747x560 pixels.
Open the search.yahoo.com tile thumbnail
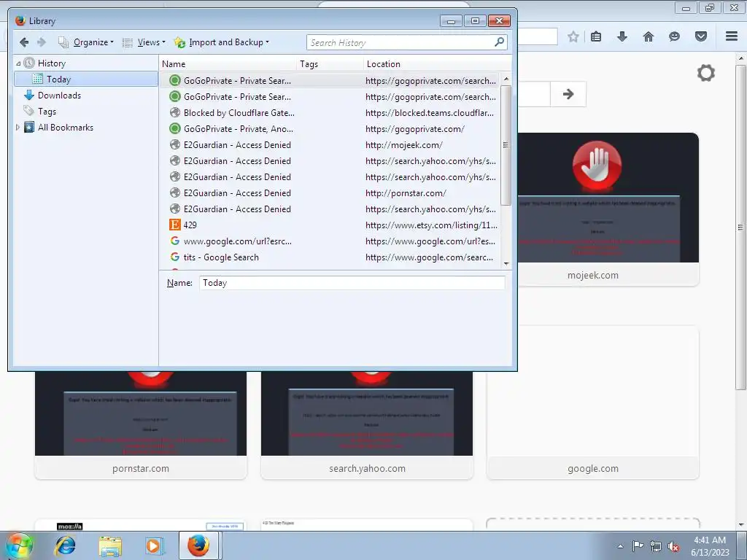(x=367, y=425)
